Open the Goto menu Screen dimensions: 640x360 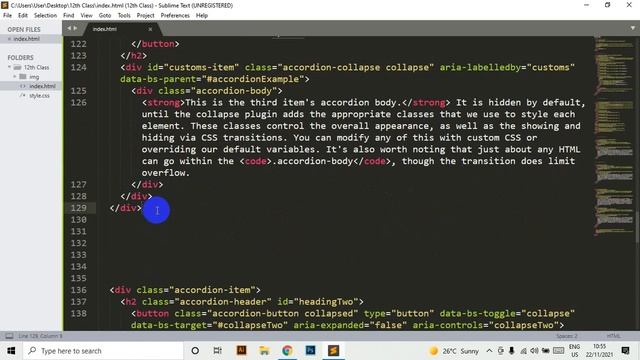click(105, 16)
